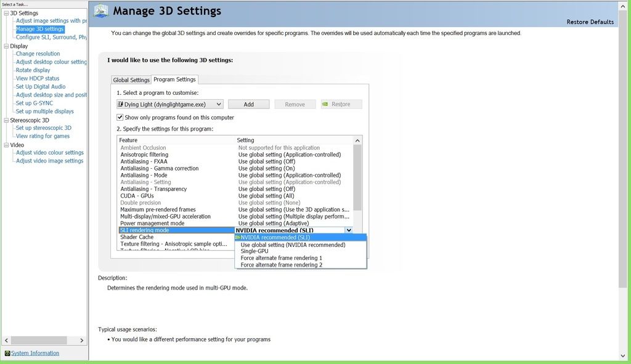Collapse the Video tree node

click(6, 145)
